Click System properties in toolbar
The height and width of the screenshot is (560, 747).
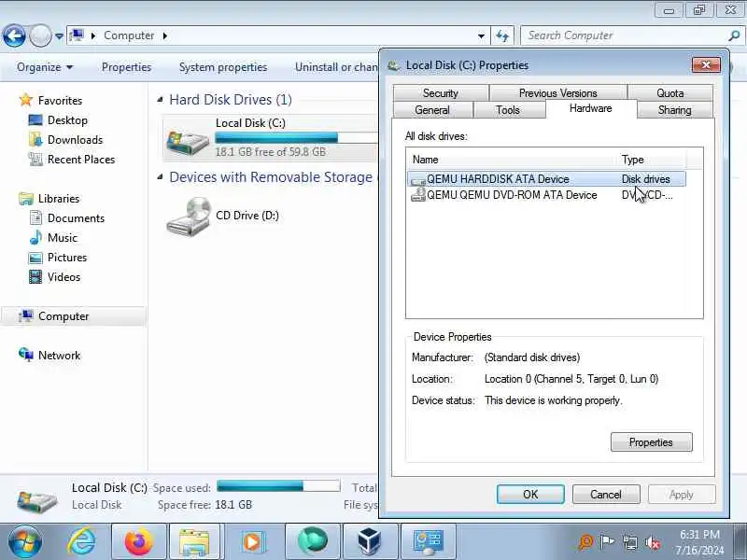tap(223, 67)
